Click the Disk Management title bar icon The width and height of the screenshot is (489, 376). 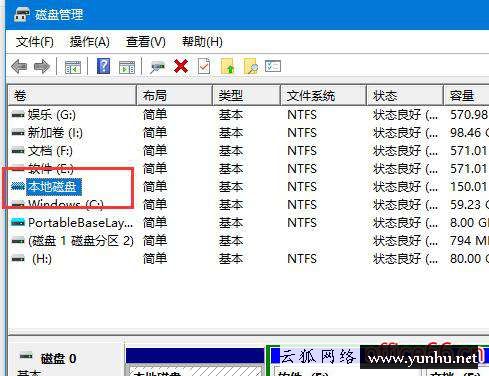22,15
